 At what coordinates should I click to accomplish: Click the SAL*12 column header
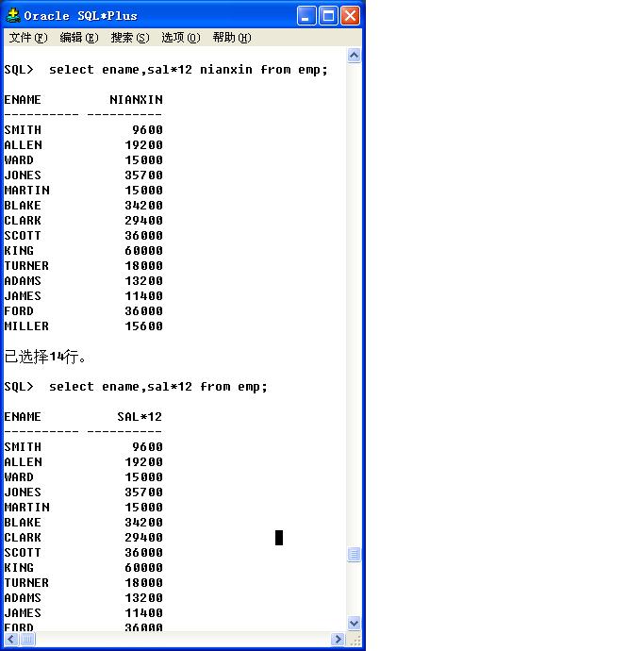[140, 416]
